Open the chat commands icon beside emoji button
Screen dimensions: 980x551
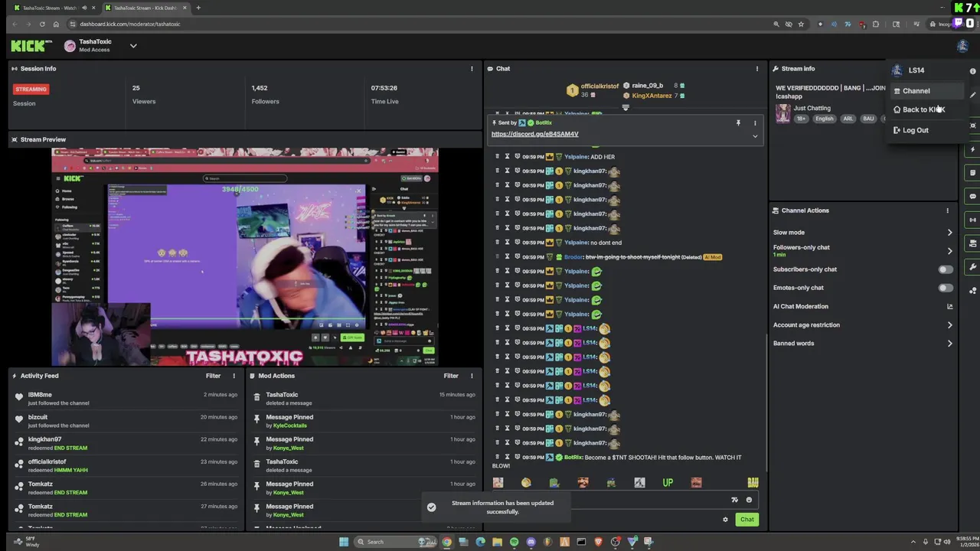tap(734, 500)
